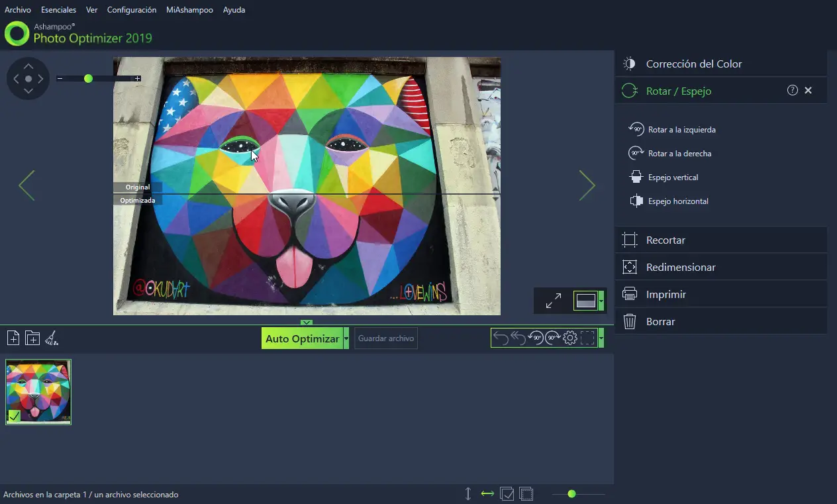Open the split view mode dropdown arrow
Viewport: 837px width, 504px height.
pos(601,301)
